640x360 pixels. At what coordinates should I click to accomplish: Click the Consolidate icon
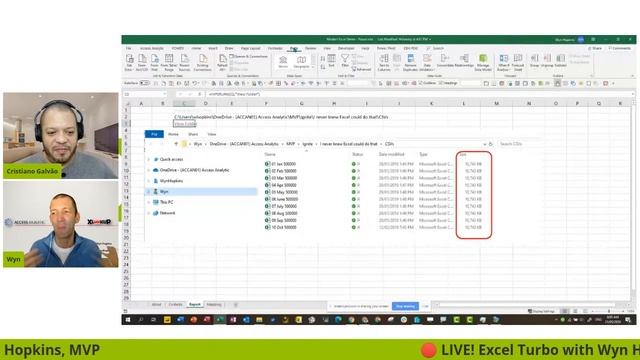[445, 61]
